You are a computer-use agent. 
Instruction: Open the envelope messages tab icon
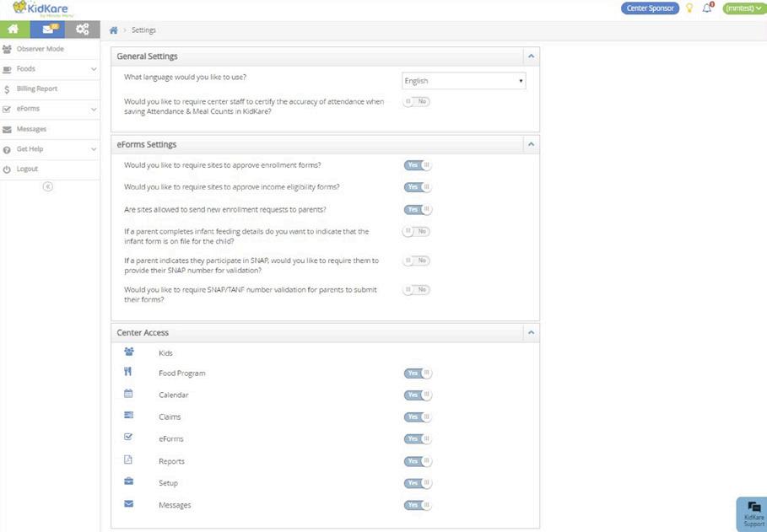[47, 30]
